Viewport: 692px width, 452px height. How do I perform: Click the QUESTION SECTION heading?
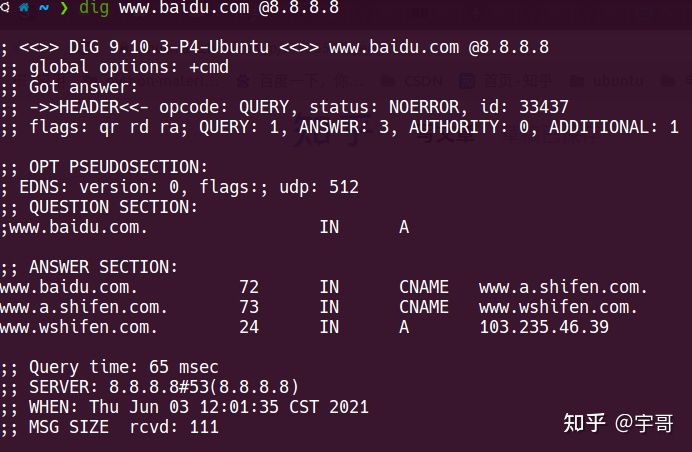pyautogui.click(x=113, y=207)
